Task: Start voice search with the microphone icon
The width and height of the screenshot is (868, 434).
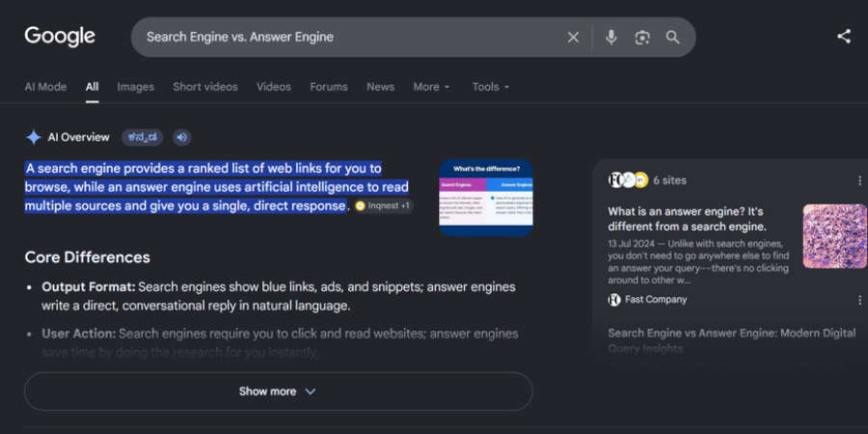Action: [611, 37]
